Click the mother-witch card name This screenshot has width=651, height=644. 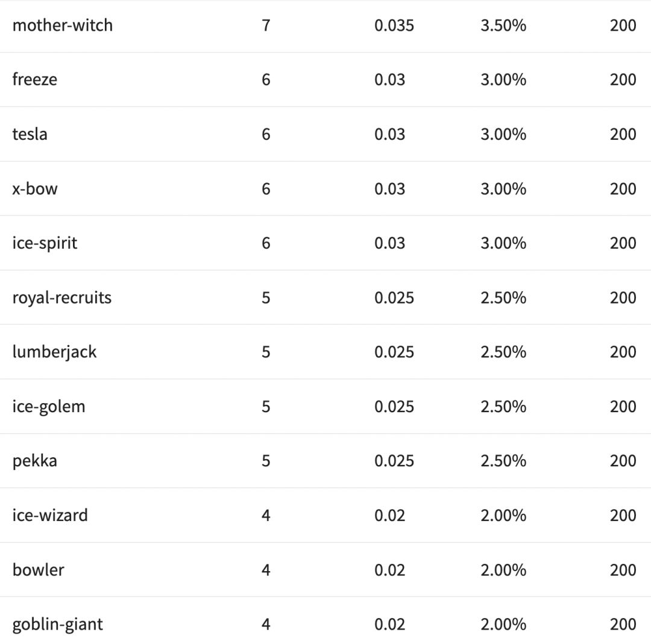pyautogui.click(x=62, y=25)
